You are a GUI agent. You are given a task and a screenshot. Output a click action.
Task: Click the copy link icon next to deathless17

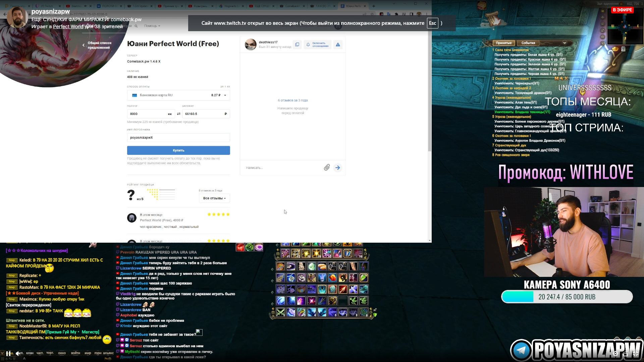pos(297,45)
